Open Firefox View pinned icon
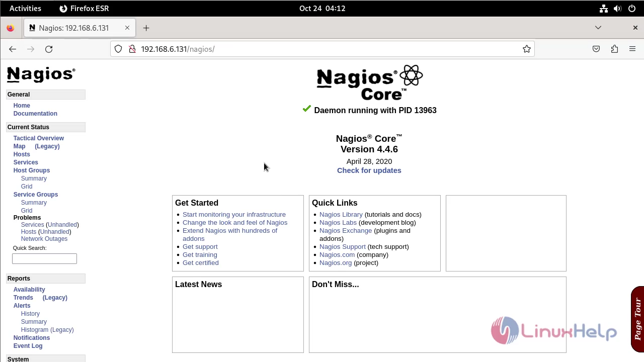 click(x=10, y=28)
